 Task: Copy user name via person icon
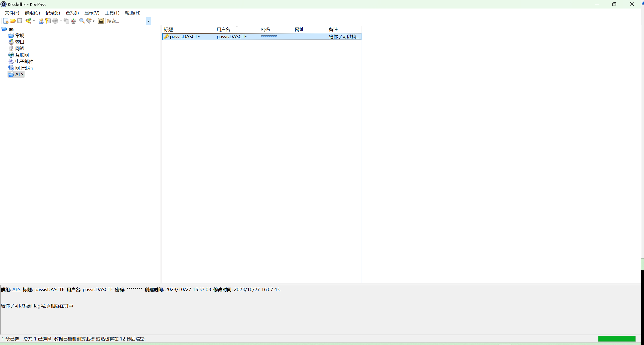41,21
